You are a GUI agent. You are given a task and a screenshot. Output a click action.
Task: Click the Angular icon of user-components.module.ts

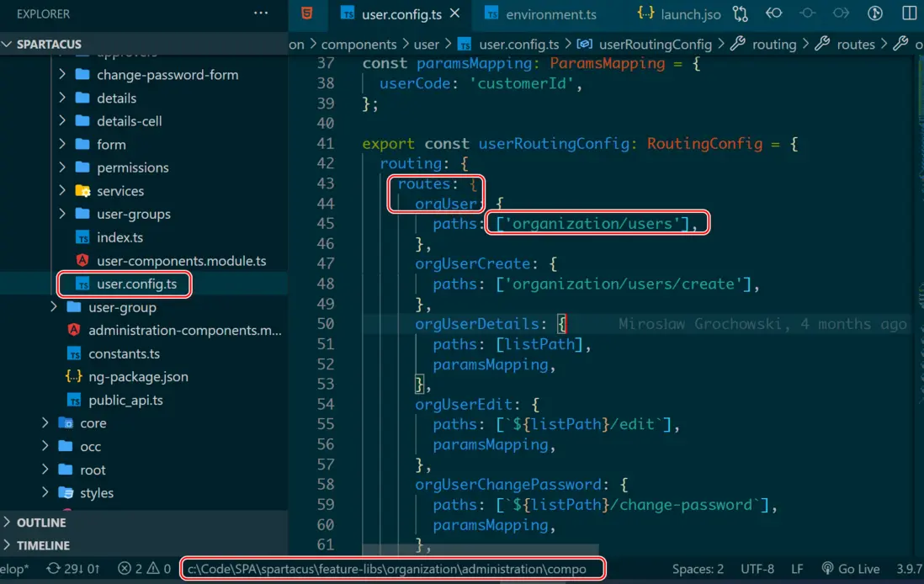82,261
